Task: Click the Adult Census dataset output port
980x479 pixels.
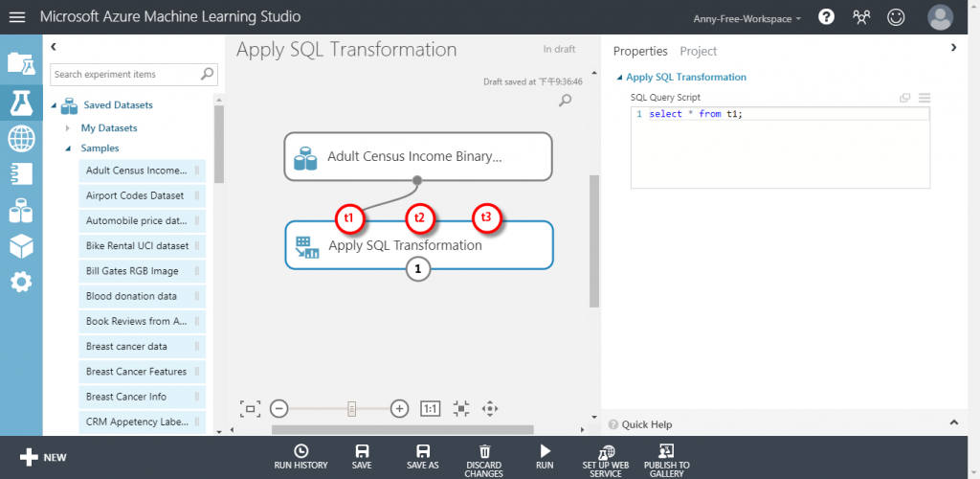Action: click(x=417, y=180)
